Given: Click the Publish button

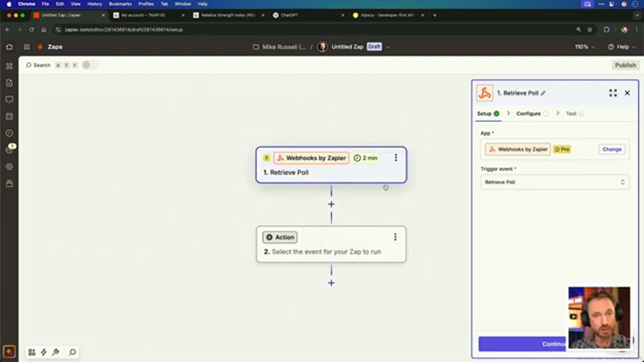Looking at the screenshot, I should [625, 65].
